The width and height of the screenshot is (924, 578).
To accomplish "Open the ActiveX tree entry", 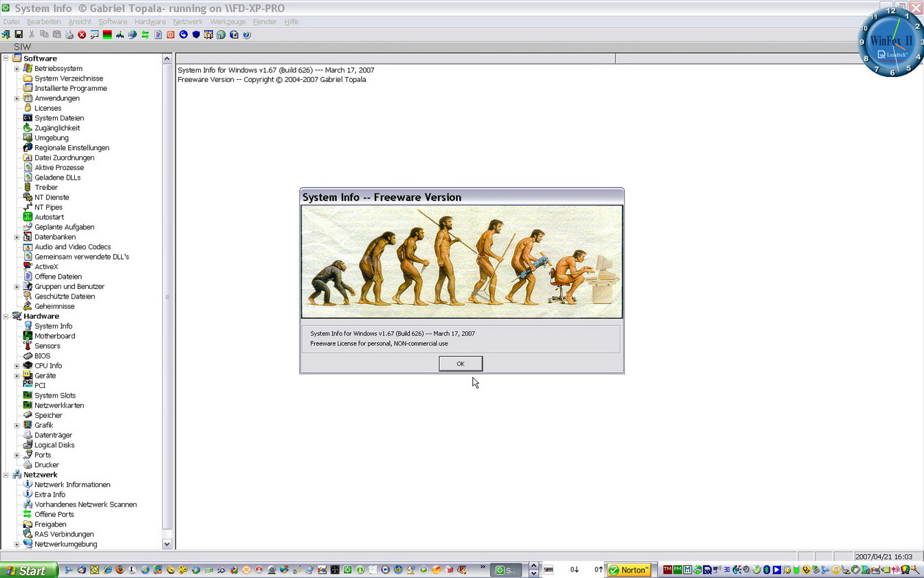I will (x=46, y=266).
